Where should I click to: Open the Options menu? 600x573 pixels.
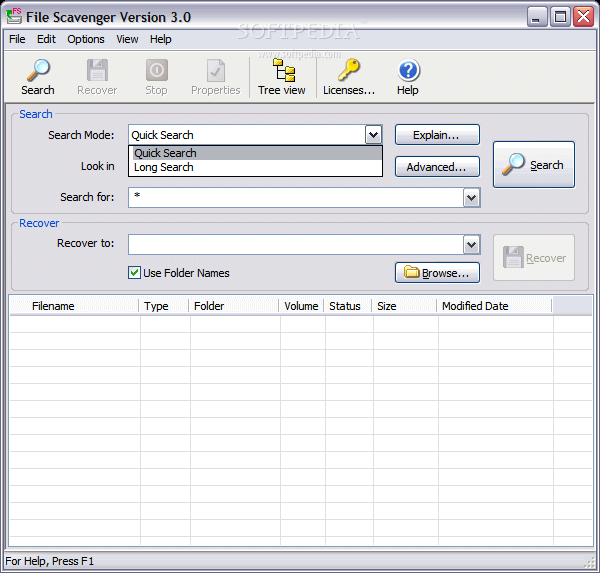pos(86,39)
